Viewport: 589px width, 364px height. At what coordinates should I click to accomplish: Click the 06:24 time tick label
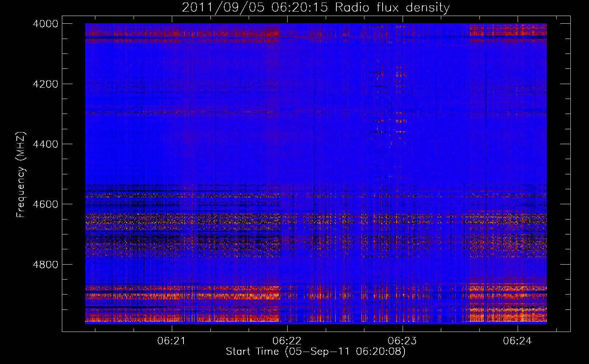point(518,341)
